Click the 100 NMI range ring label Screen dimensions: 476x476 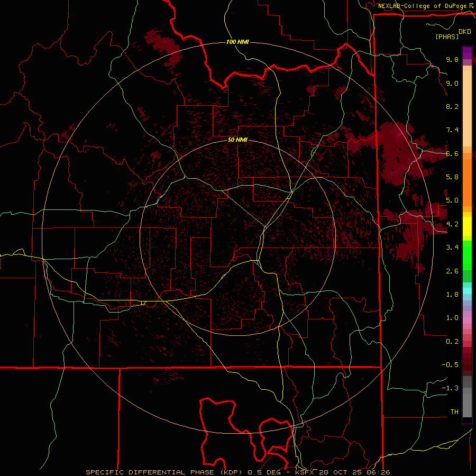237,42
